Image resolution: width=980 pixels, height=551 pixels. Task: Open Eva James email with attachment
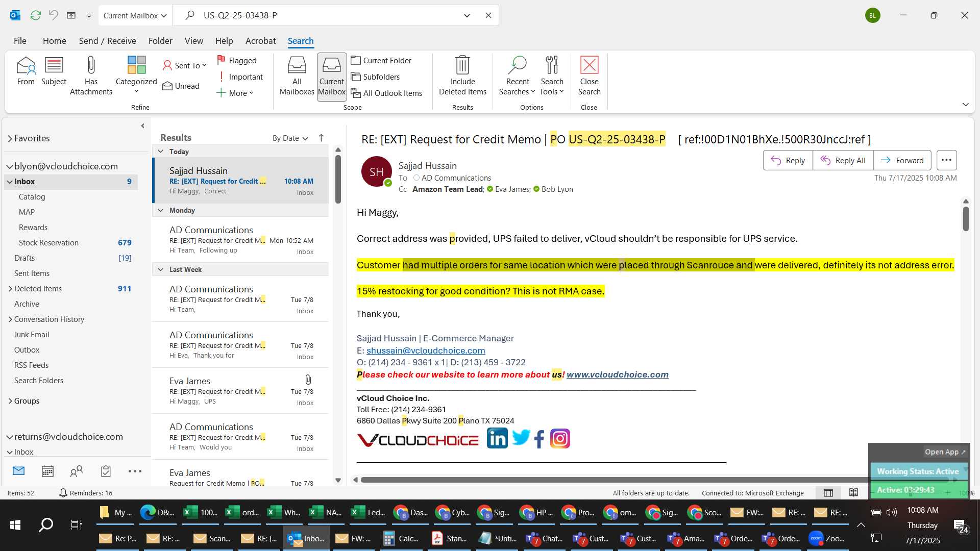pos(241,391)
